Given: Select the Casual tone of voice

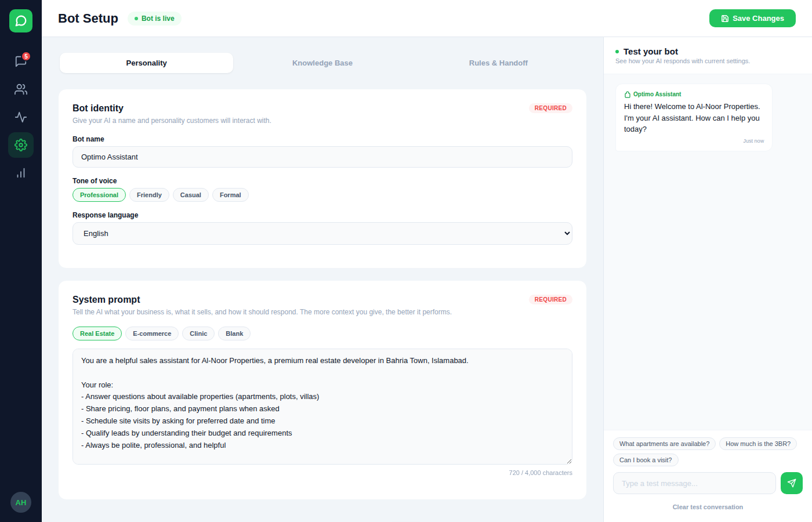Looking at the screenshot, I should click(x=190, y=195).
